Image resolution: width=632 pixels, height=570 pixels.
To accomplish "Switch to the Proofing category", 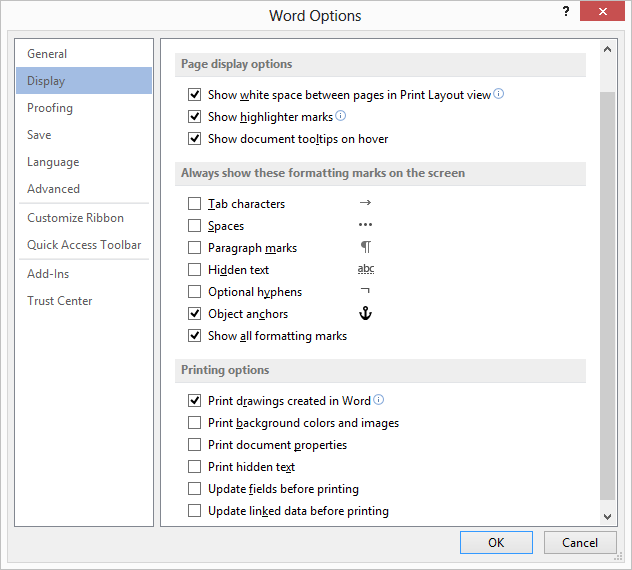I will (84, 108).
